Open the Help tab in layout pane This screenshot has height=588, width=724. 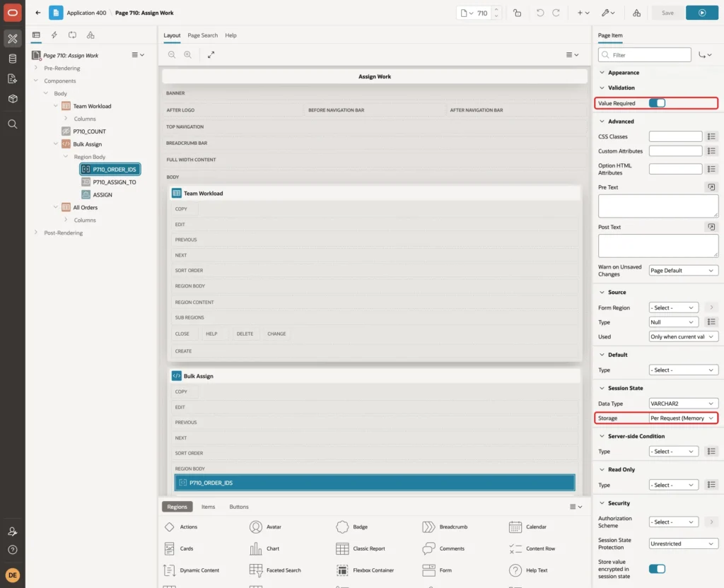tap(230, 35)
